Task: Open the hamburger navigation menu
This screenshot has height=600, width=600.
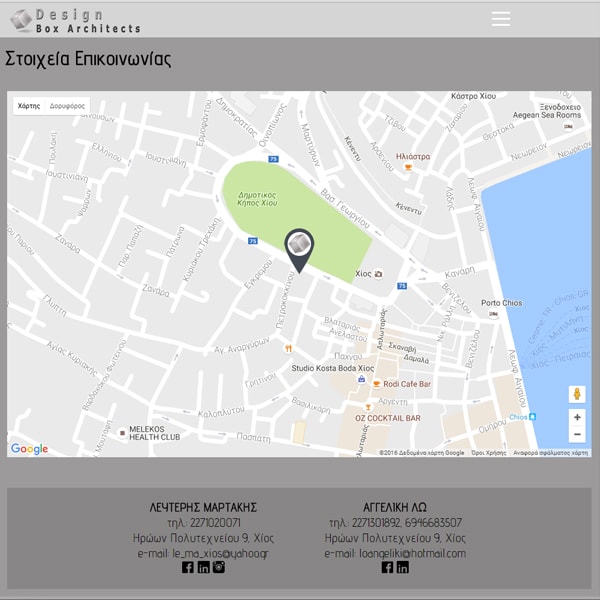Action: pyautogui.click(x=501, y=19)
